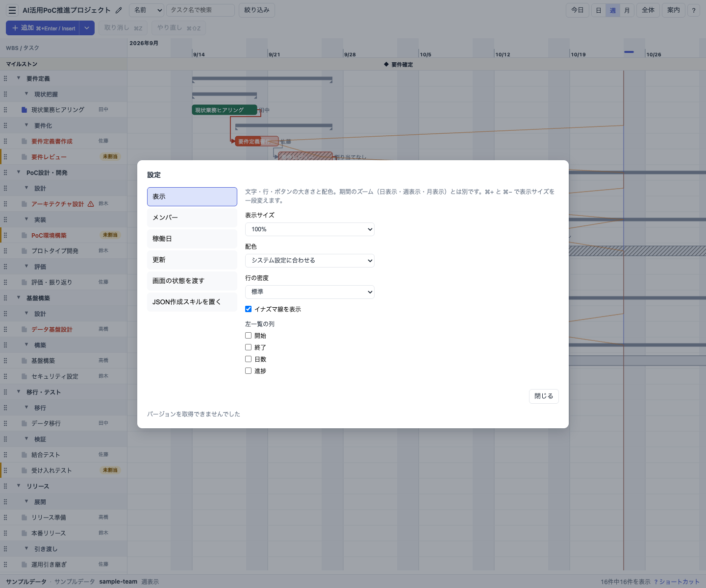The width and height of the screenshot is (706, 588).
Task: Open the 行の密度 dropdown
Action: point(310,292)
